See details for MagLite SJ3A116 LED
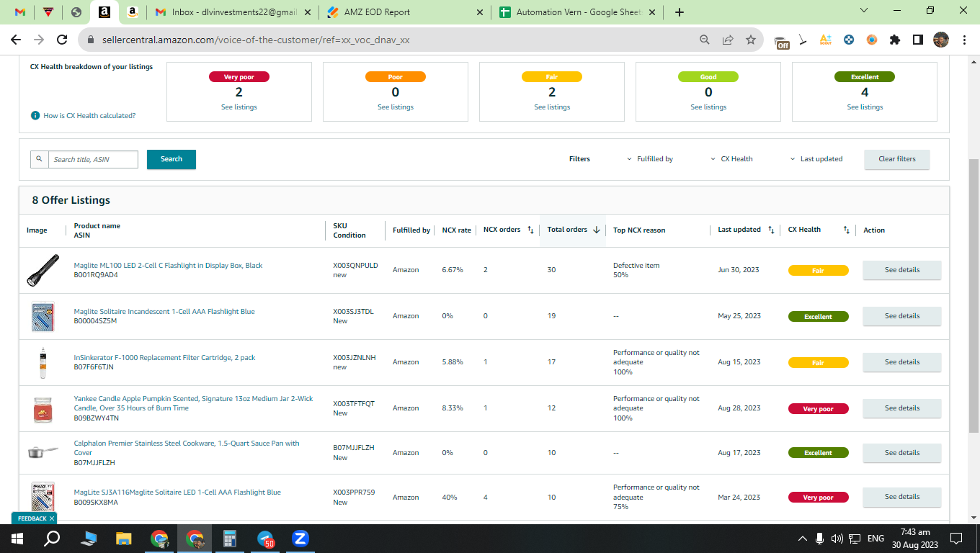This screenshot has width=980, height=553. [x=901, y=497]
